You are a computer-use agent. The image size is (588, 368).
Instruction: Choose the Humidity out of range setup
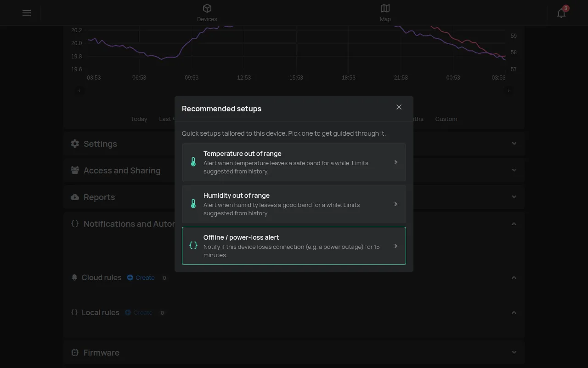point(294,204)
